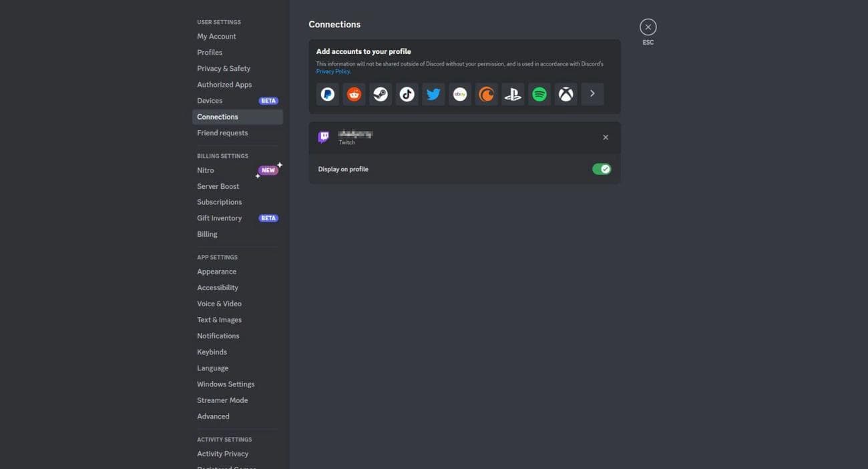868x469 pixels.
Task: Connect a Spotify account
Action: 539,93
